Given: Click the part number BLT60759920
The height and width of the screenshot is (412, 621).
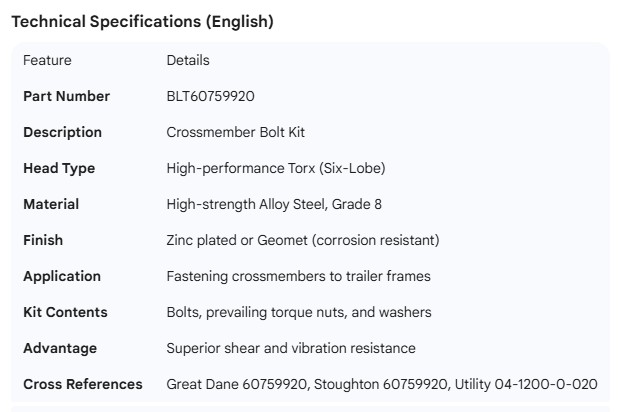Looking at the screenshot, I should click(211, 96).
